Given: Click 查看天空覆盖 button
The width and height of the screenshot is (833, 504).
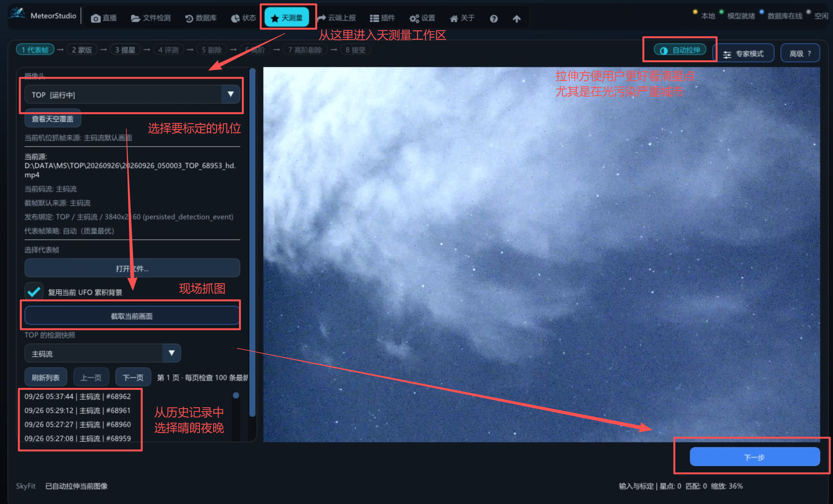Looking at the screenshot, I should pos(52,119).
